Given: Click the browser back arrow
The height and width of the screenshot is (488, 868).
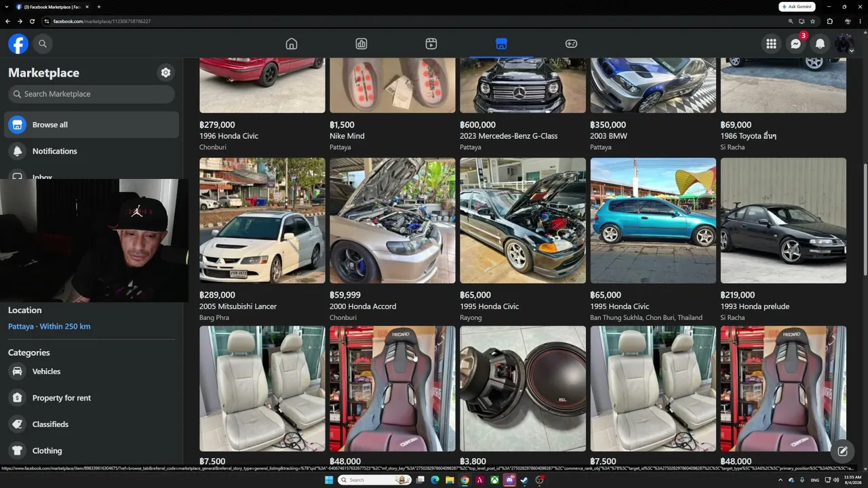Looking at the screenshot, I should tap(7, 21).
